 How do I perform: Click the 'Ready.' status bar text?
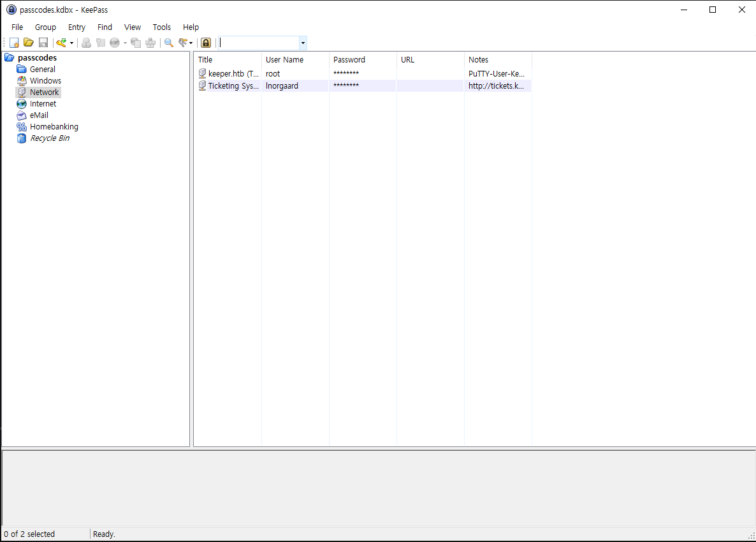pos(104,534)
